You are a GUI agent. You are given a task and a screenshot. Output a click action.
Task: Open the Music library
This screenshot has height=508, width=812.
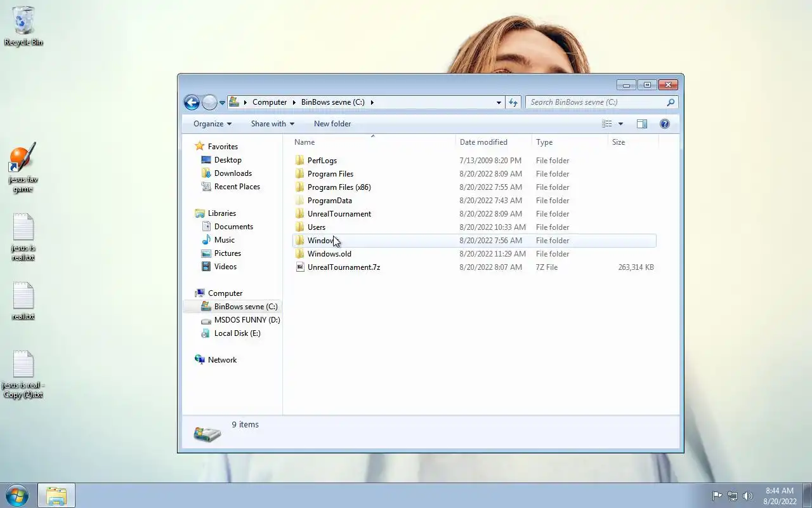(225, 240)
